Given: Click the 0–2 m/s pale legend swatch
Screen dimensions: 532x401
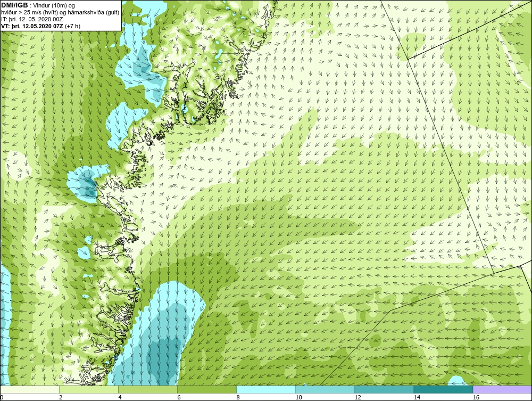Looking at the screenshot, I should 29,389.
